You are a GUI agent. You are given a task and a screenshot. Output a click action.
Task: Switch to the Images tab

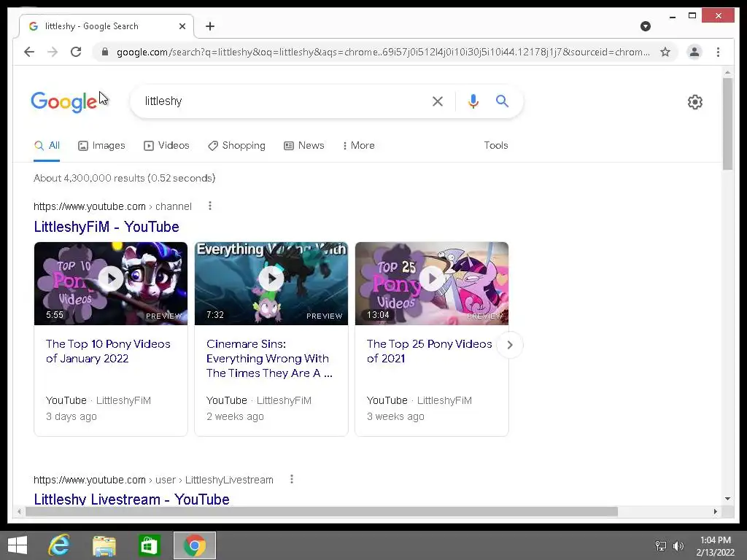[101, 146]
